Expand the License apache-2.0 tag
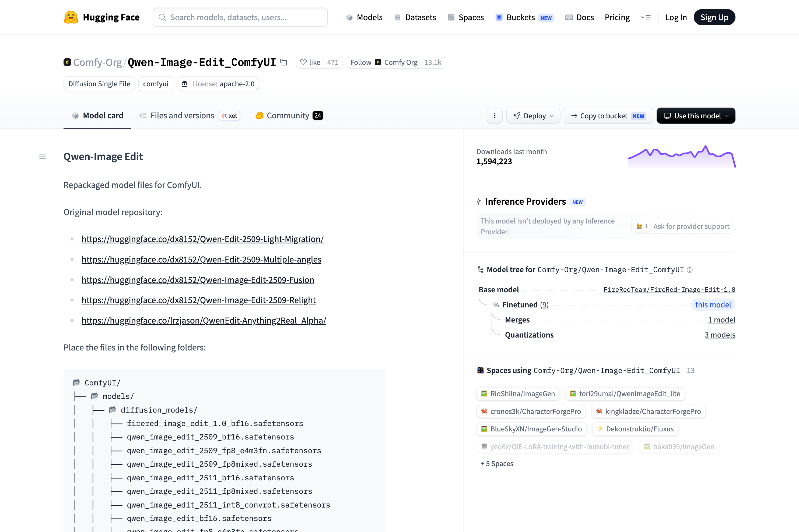799x532 pixels. pos(218,84)
